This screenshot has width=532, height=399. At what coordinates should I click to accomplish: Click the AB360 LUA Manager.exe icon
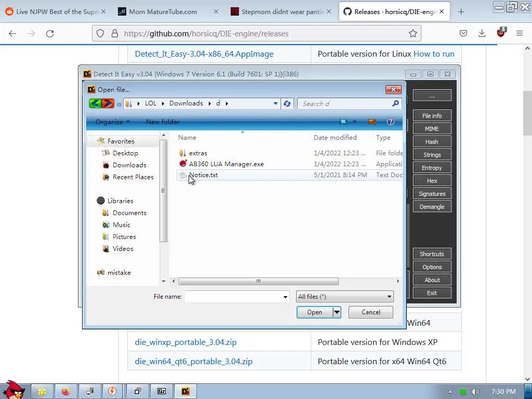[x=183, y=164]
